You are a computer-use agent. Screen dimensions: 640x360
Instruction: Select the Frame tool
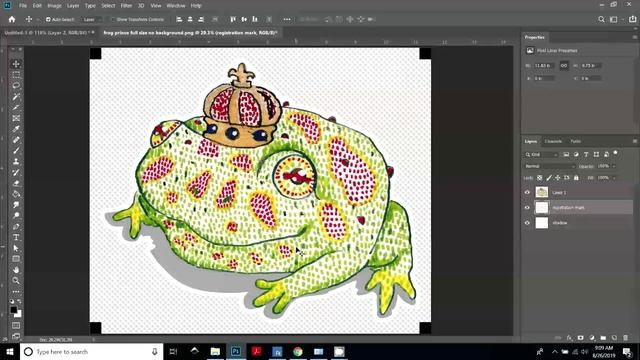point(16,118)
